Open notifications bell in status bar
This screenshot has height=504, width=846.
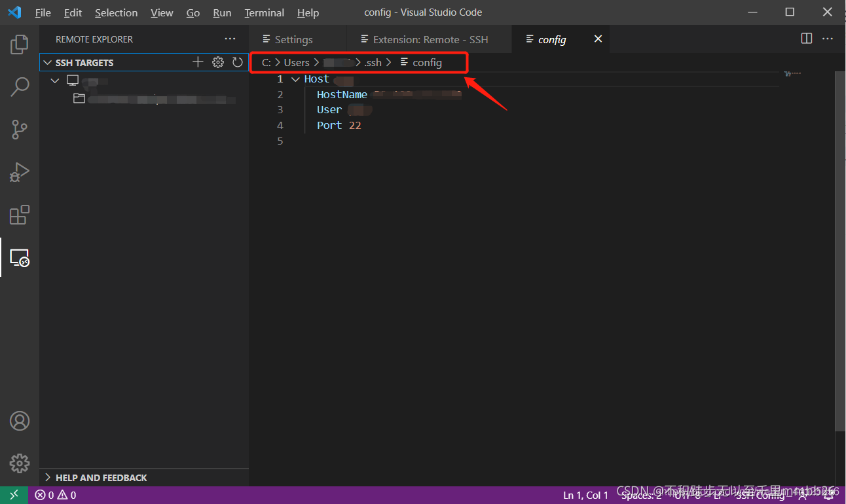point(829,495)
